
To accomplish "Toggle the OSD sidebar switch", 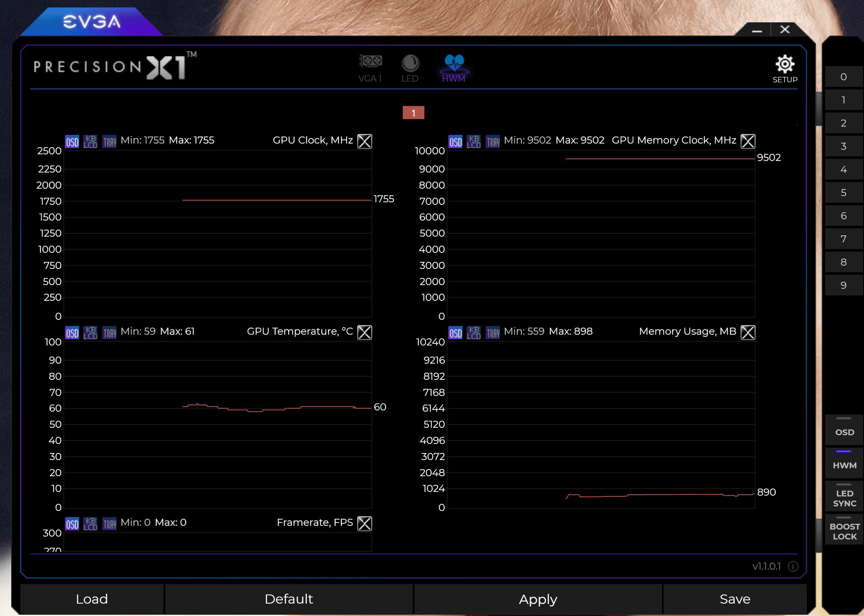I will [x=844, y=429].
